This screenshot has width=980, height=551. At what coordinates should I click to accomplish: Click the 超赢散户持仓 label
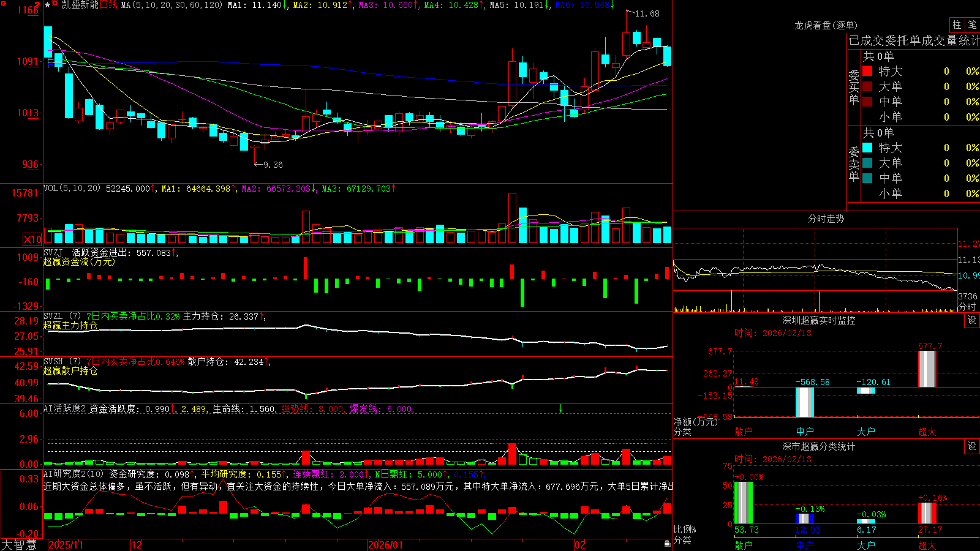tap(70, 370)
